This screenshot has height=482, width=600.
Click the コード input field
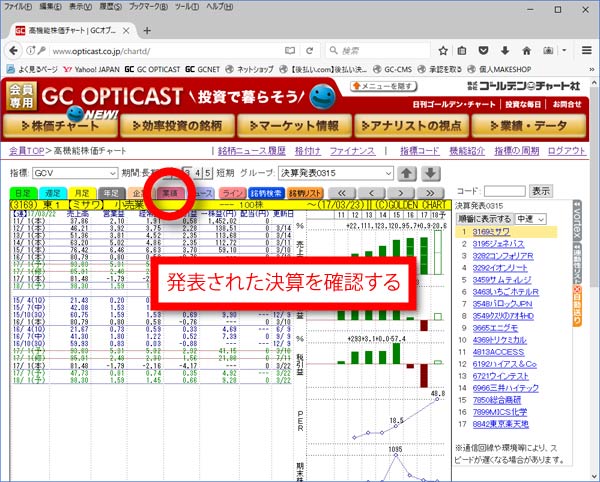506,190
